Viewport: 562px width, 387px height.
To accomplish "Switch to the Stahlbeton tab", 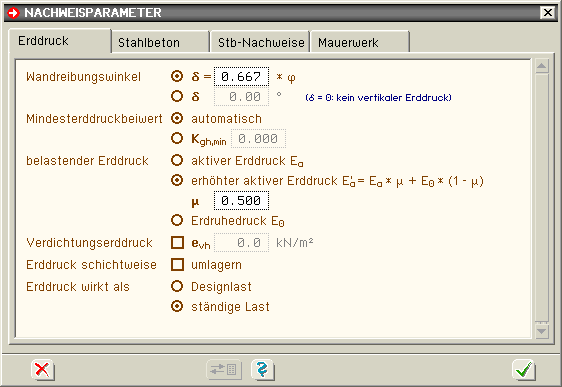I will tap(160, 43).
